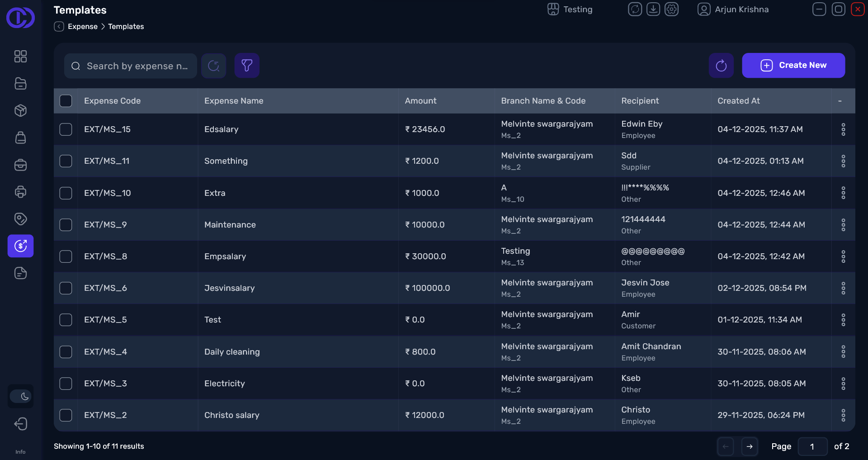The height and width of the screenshot is (460, 868).
Task: Open row actions menu for Maintenance expense
Action: 843,225
